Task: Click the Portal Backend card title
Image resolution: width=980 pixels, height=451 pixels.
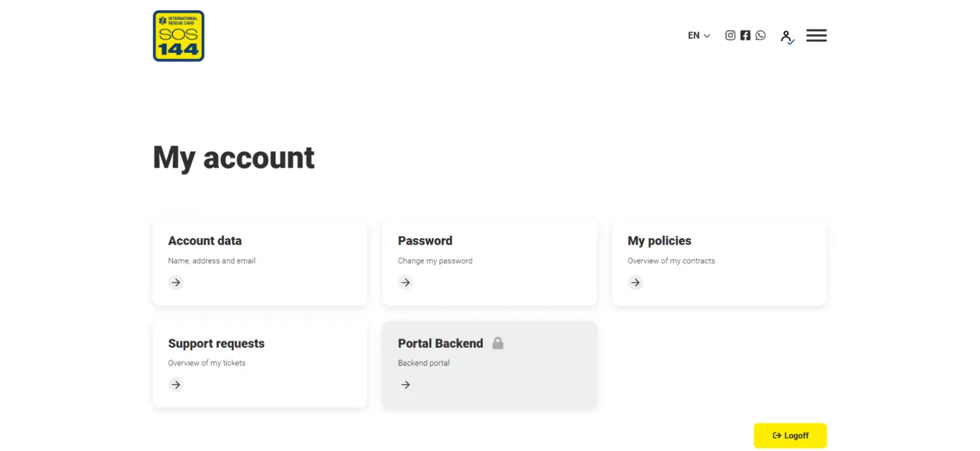Action: [x=440, y=343]
